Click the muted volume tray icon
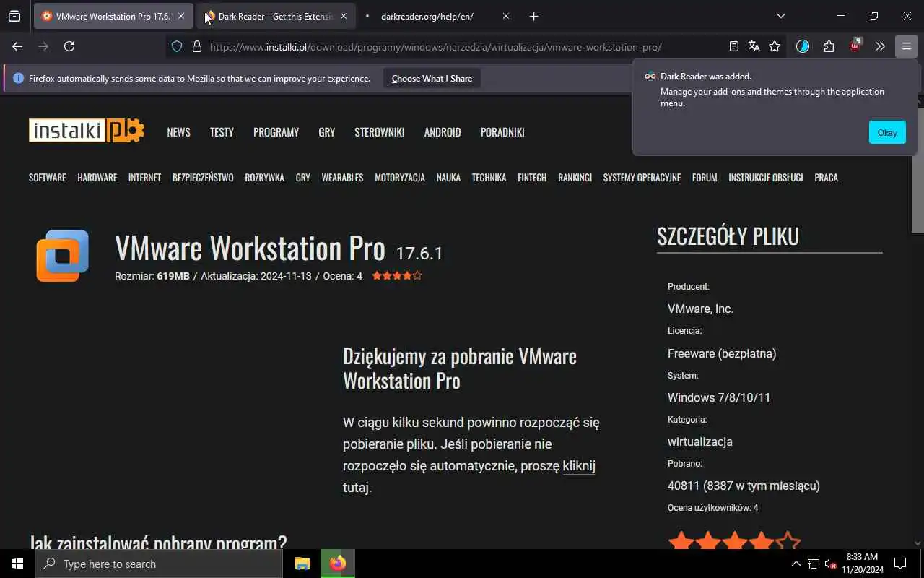 831,564
